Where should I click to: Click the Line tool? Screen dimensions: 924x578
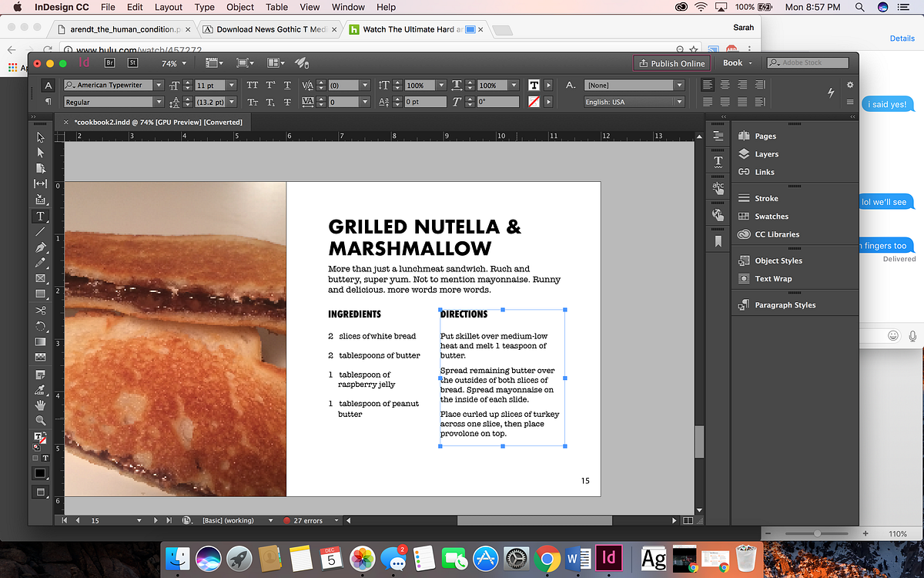tap(40, 231)
